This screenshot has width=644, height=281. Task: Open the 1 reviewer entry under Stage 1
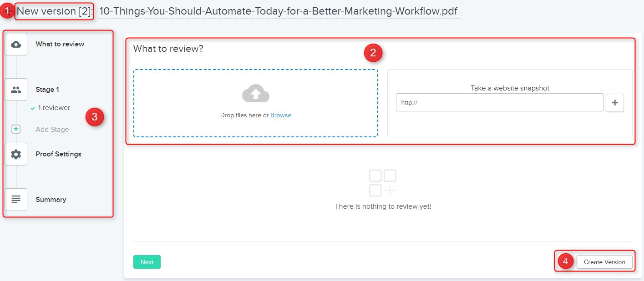pyautogui.click(x=54, y=108)
